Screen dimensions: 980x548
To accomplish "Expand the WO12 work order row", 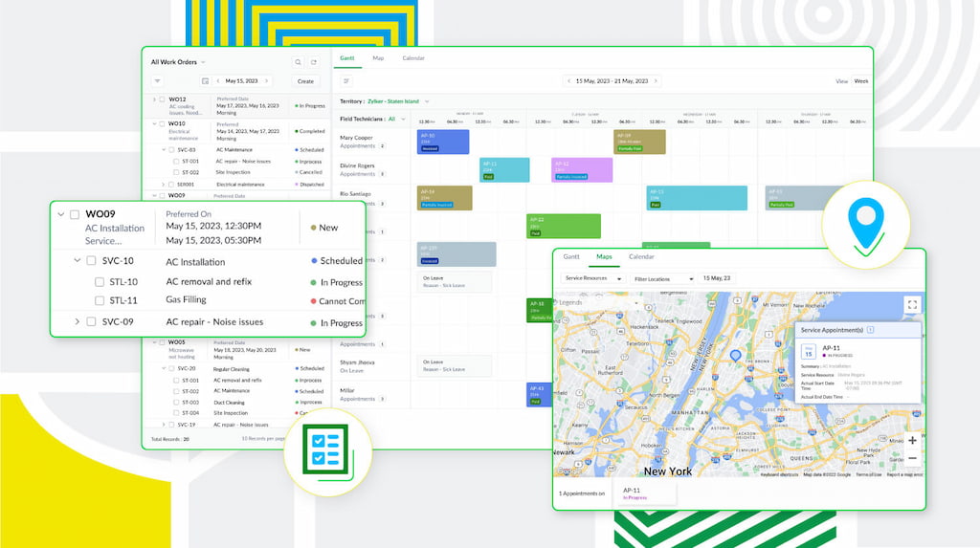I will [154, 99].
